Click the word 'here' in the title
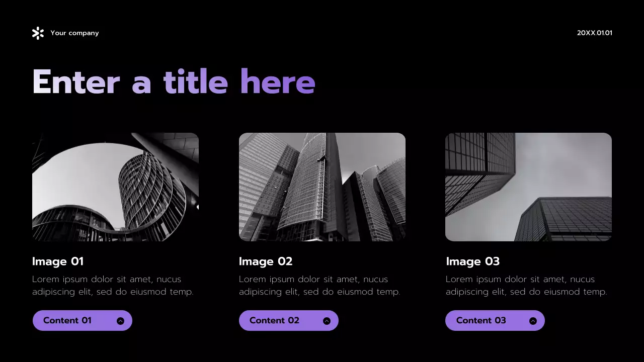Screen dimensions: 644x362 coord(278,82)
